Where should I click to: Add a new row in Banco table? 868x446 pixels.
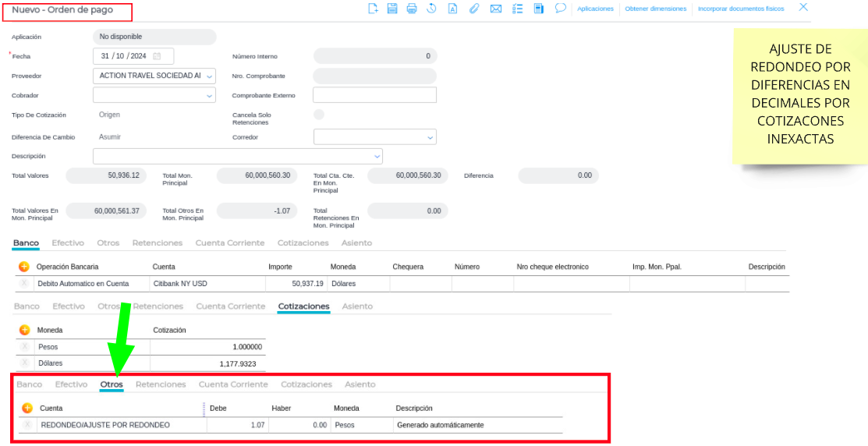[24, 267]
